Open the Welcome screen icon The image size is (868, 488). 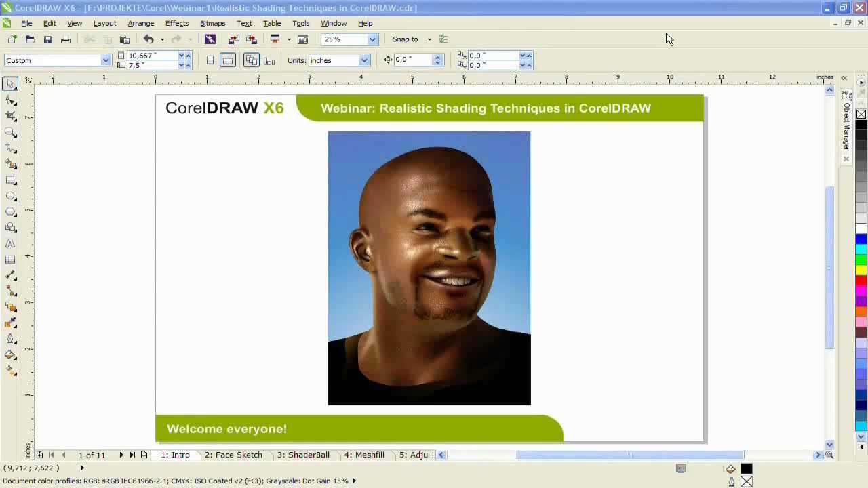(x=303, y=39)
